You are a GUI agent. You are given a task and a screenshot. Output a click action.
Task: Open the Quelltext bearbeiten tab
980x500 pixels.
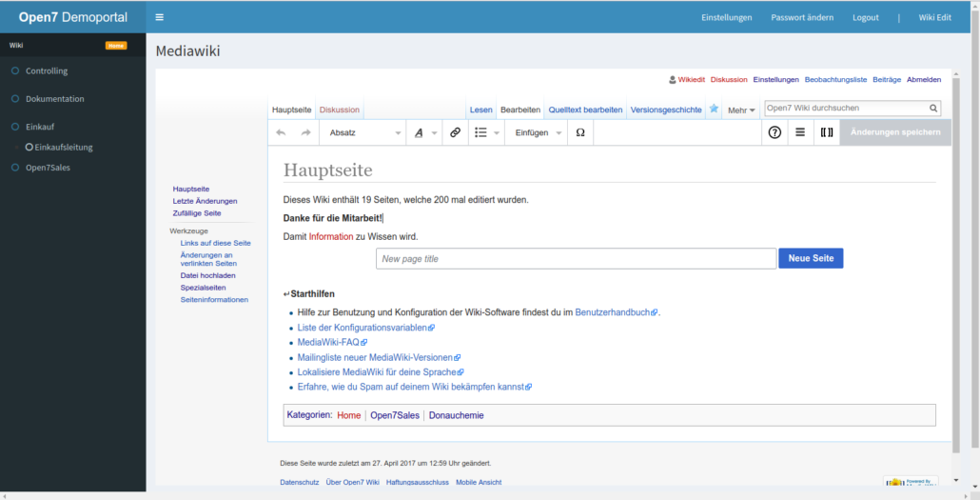(585, 110)
